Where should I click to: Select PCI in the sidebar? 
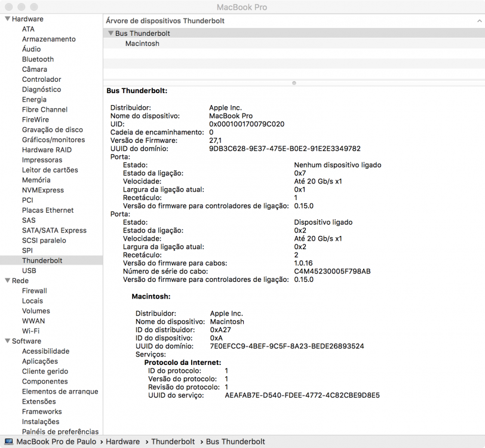27,200
